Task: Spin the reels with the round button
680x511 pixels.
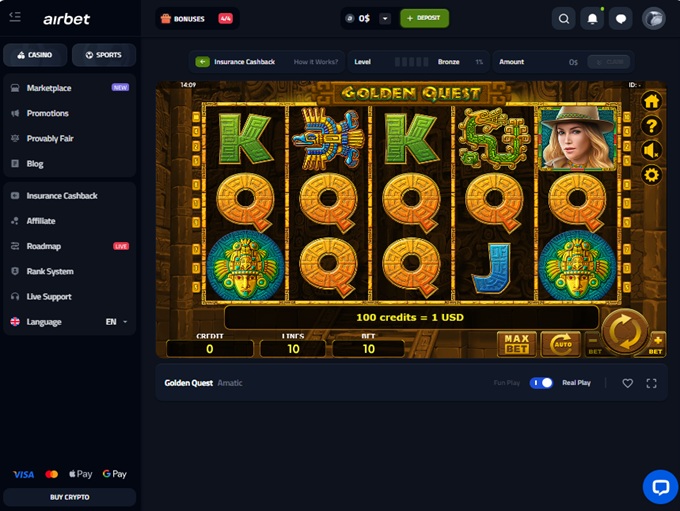Action: (624, 332)
